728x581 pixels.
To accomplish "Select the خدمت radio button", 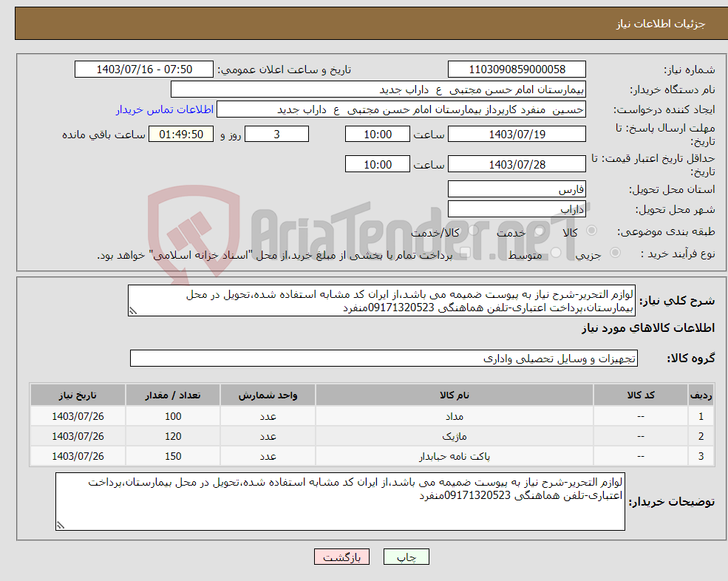I will click(539, 231).
